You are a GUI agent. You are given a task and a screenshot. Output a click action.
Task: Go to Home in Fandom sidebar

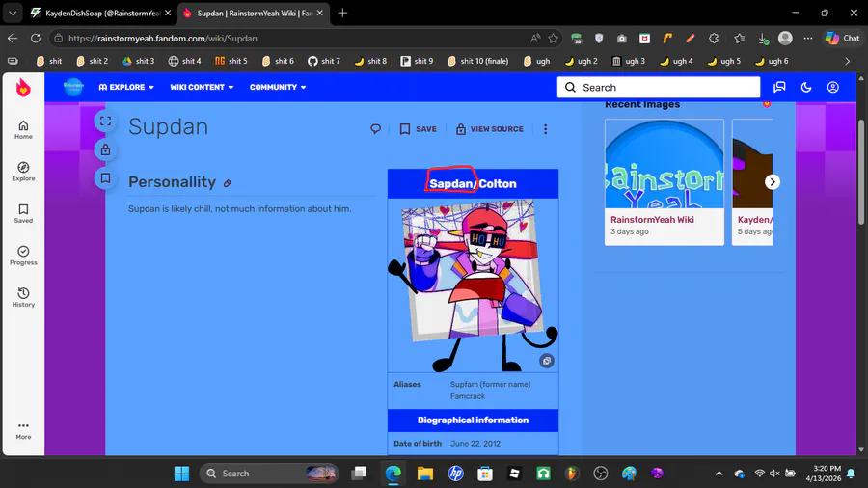click(23, 129)
